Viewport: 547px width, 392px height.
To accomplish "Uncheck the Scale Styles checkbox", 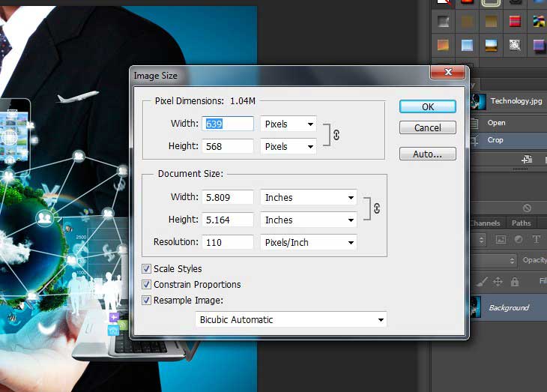I will (147, 268).
